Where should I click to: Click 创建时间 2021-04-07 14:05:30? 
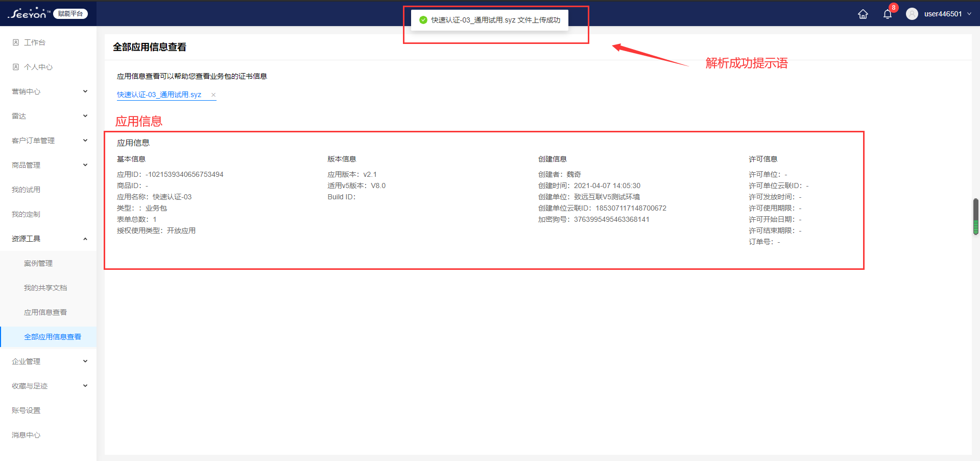pos(589,186)
